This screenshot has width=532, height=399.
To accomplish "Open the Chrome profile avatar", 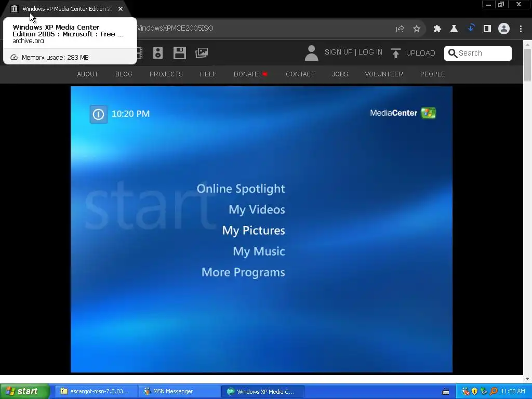I will pyautogui.click(x=504, y=29).
